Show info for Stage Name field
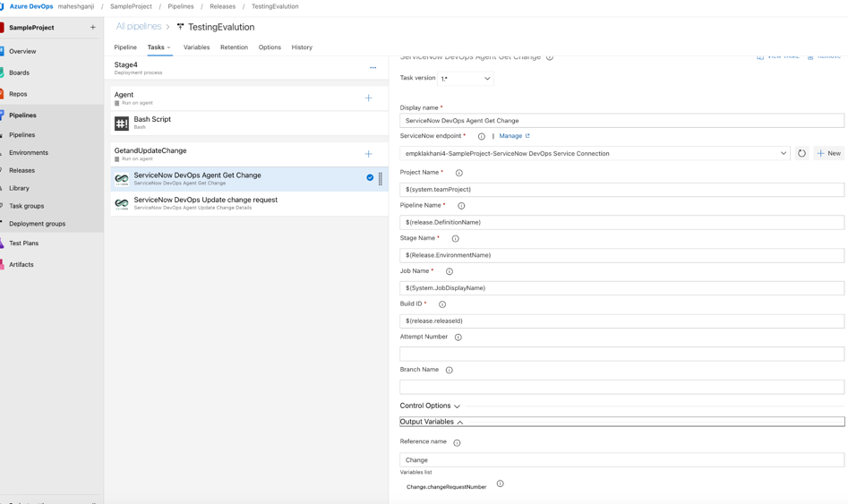This screenshot has height=504, width=848. 456,238
